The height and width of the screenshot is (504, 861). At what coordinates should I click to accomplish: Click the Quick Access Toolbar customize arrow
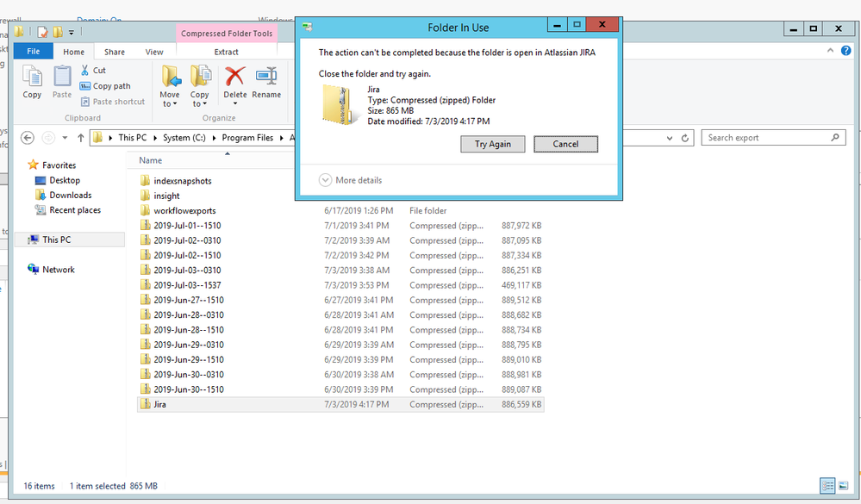(x=71, y=33)
